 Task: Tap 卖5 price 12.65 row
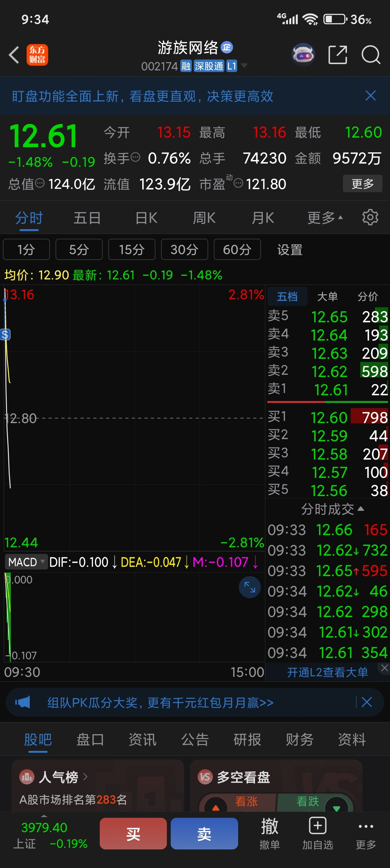(328, 317)
